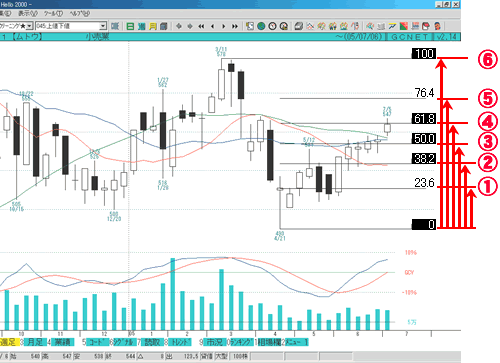The width and height of the screenshot is (500, 363).
Task: Click the 50.0 Fibonacci level label
Action: (x=424, y=138)
